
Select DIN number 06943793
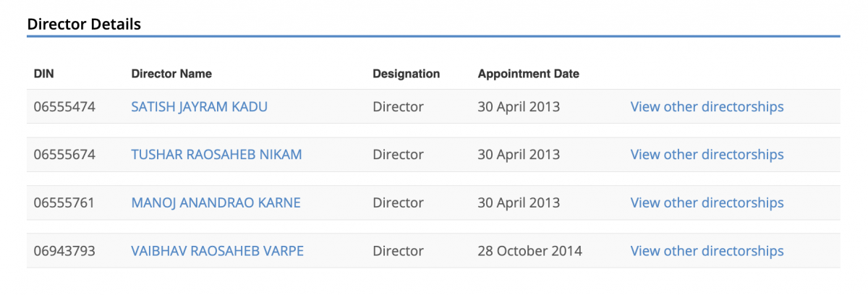(64, 252)
